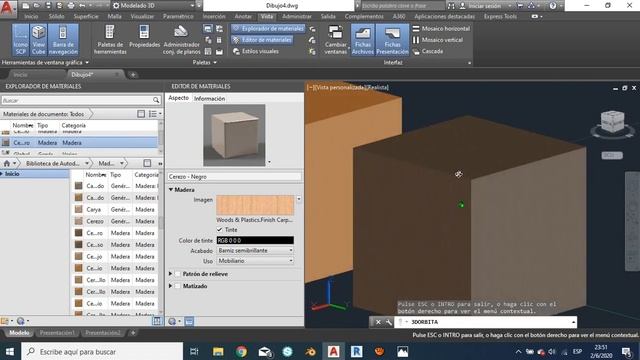
Task: Collapse the Madera section triangle
Action: [x=171, y=190]
